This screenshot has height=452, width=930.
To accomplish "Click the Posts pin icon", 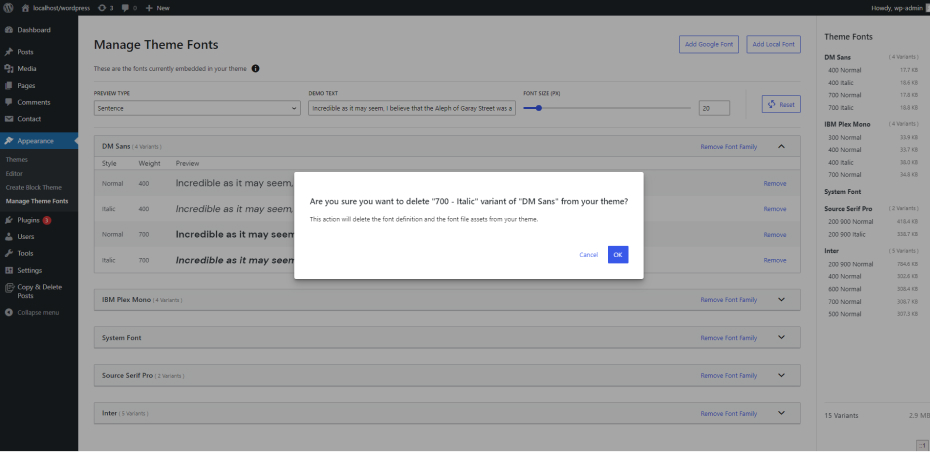I will [x=9, y=52].
